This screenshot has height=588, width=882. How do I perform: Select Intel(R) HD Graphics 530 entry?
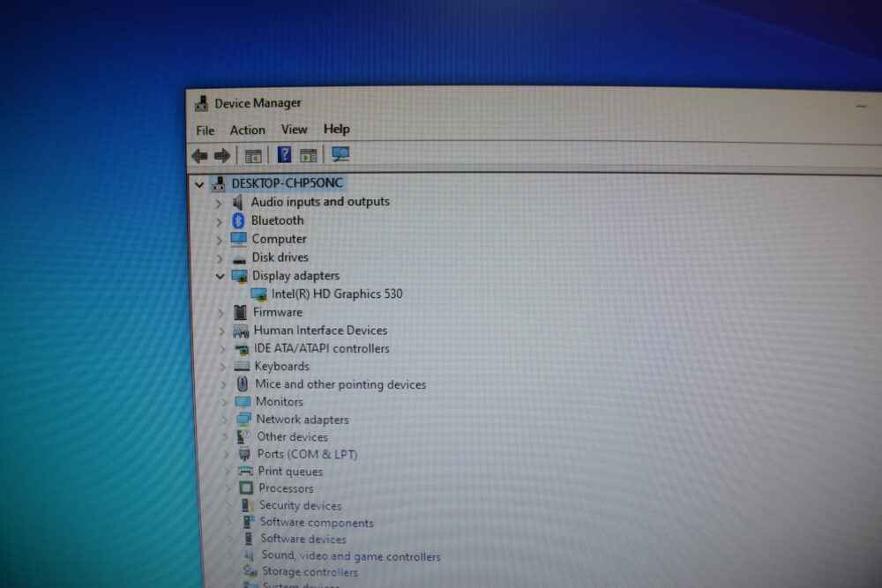point(337,294)
